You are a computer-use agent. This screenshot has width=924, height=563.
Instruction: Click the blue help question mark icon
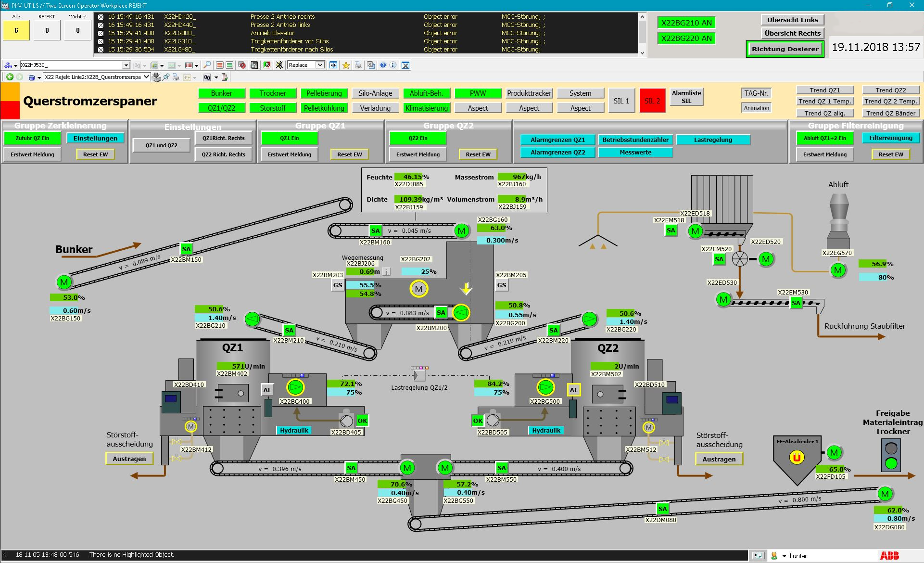tap(383, 65)
